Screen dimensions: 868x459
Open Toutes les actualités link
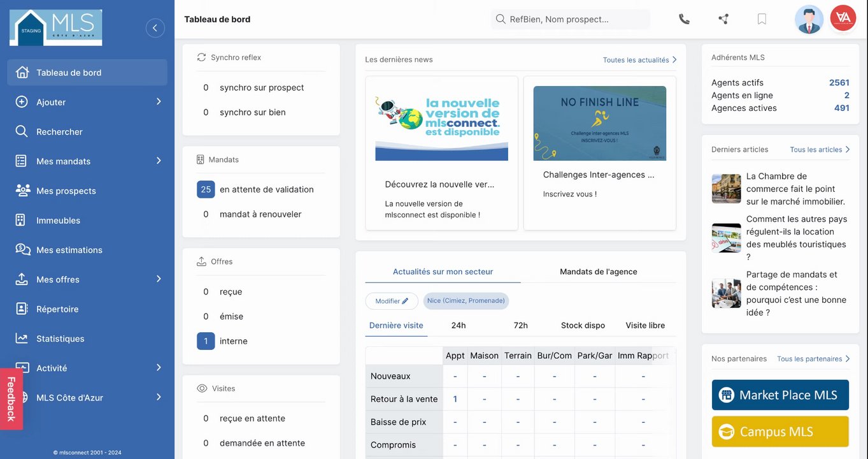pyautogui.click(x=640, y=60)
